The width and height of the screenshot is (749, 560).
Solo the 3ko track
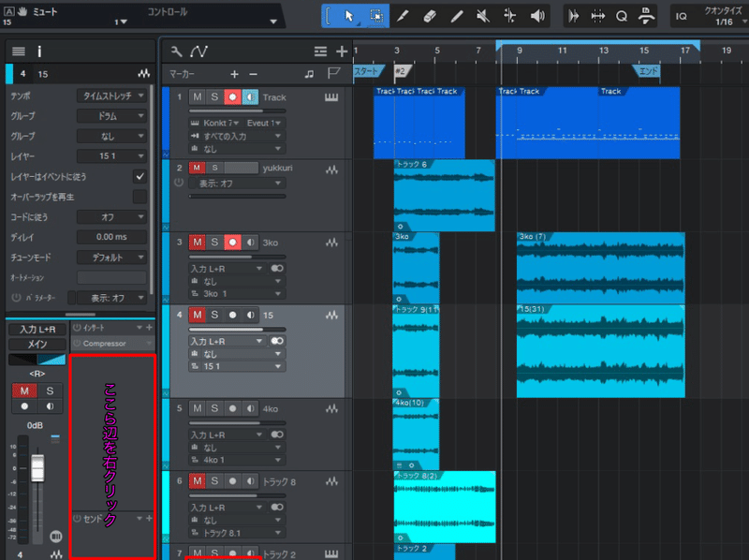tap(214, 243)
